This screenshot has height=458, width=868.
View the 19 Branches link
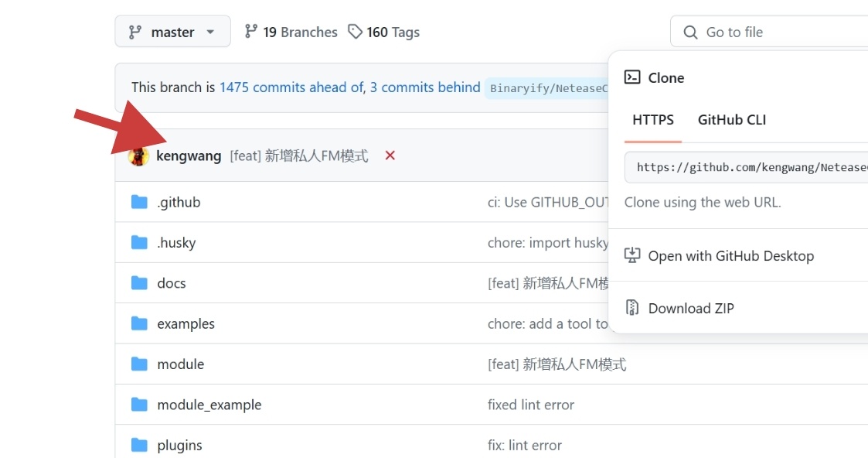click(291, 32)
